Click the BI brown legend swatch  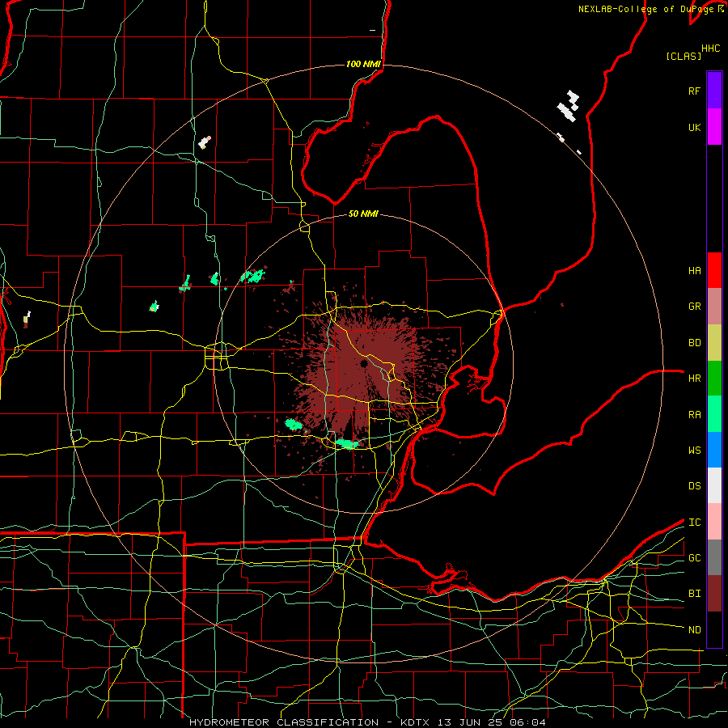[x=714, y=594]
